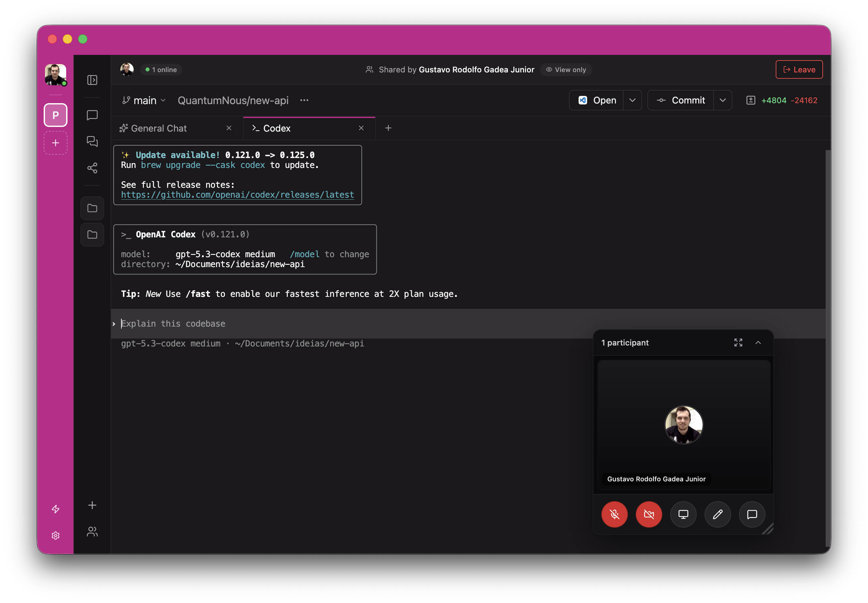The image size is (868, 603).
Task: Switch to the General Chat tab
Action: click(177, 129)
